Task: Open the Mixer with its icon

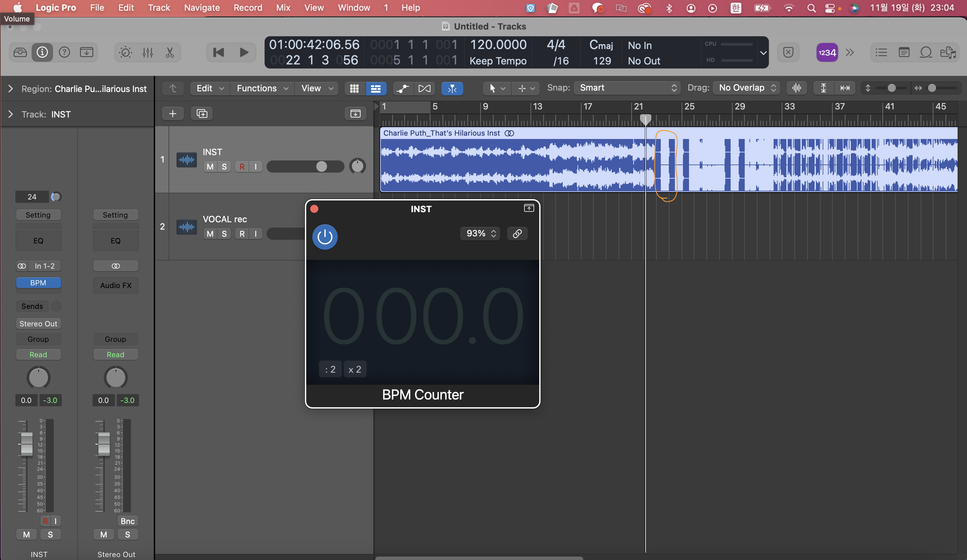Action: coord(148,52)
